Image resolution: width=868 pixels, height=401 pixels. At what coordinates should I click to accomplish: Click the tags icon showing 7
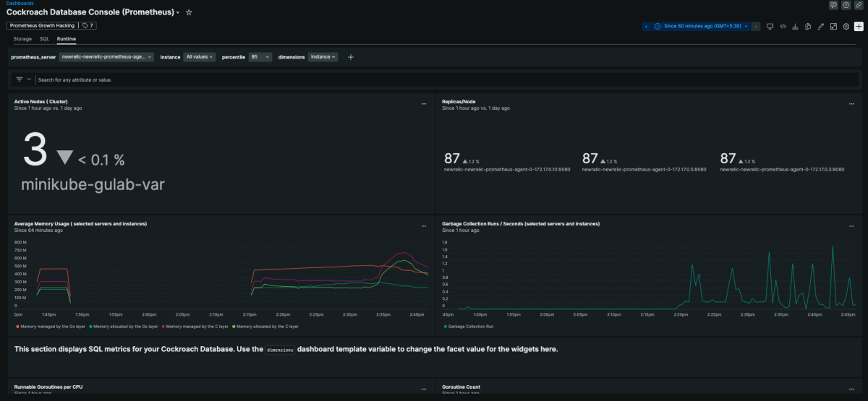(88, 25)
